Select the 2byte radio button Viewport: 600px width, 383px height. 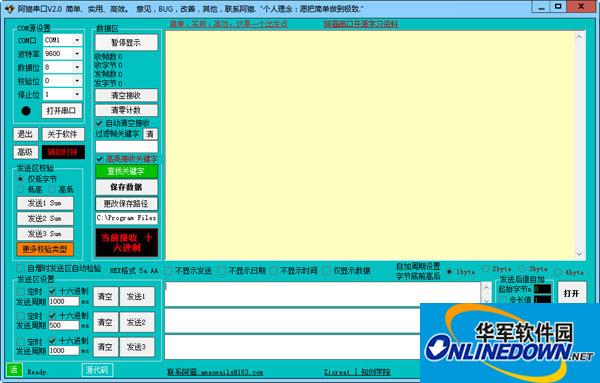[x=486, y=269]
